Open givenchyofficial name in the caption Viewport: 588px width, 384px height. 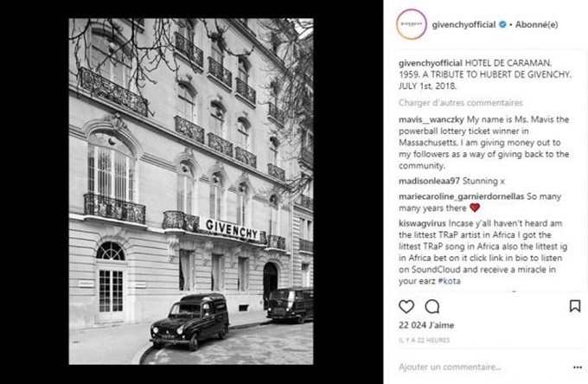pos(431,63)
